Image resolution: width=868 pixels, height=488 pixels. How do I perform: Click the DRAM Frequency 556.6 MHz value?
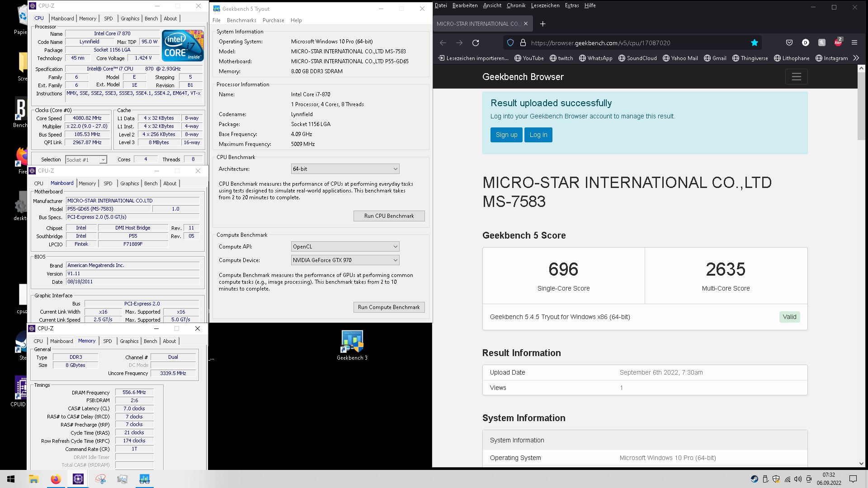pyautogui.click(x=134, y=393)
